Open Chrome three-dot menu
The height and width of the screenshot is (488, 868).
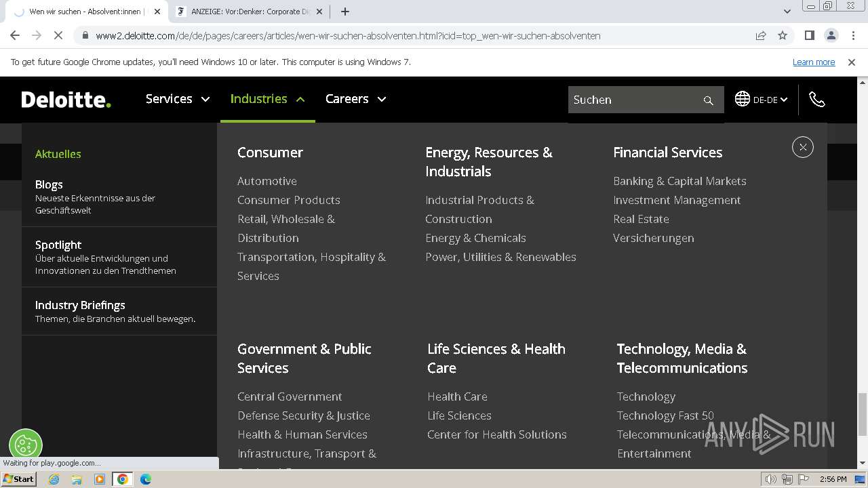[852, 35]
